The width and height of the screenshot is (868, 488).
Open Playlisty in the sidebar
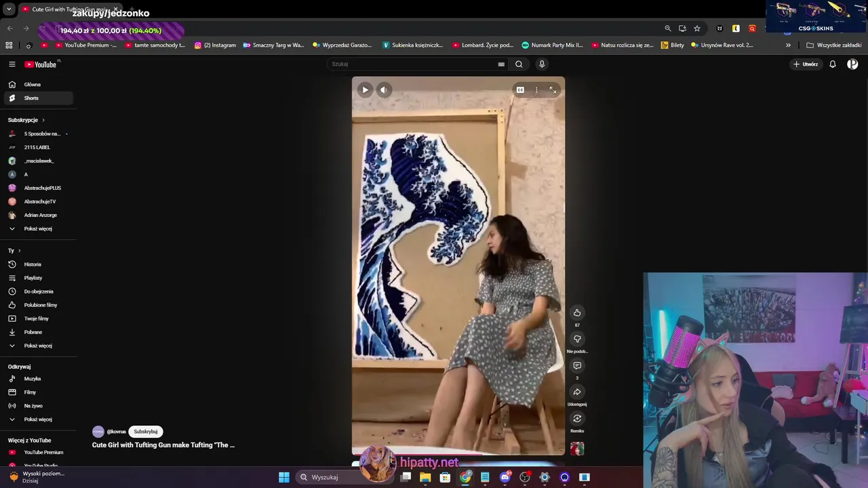click(39, 278)
